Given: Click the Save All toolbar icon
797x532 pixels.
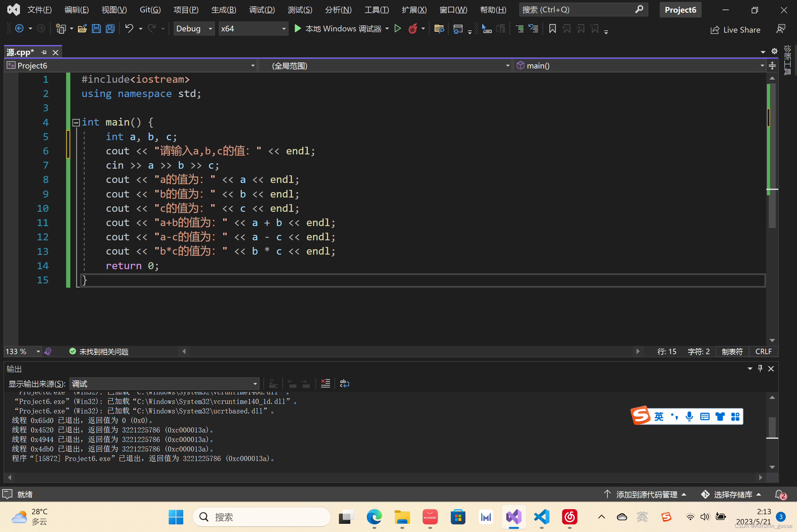Looking at the screenshot, I should tap(110, 29).
